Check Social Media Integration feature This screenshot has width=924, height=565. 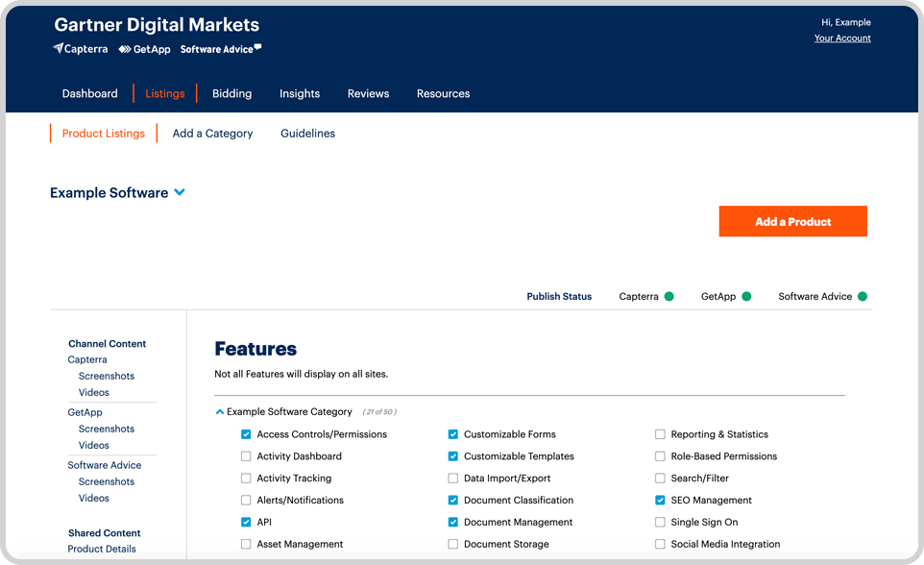pos(660,544)
